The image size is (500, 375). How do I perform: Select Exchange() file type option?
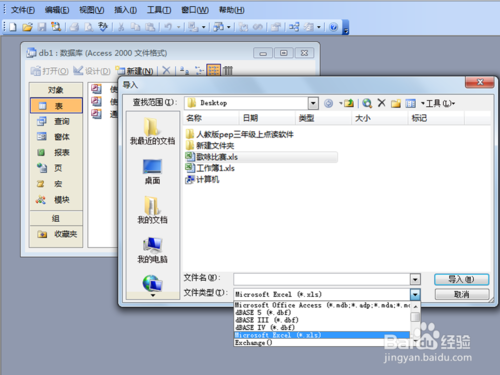click(x=322, y=342)
